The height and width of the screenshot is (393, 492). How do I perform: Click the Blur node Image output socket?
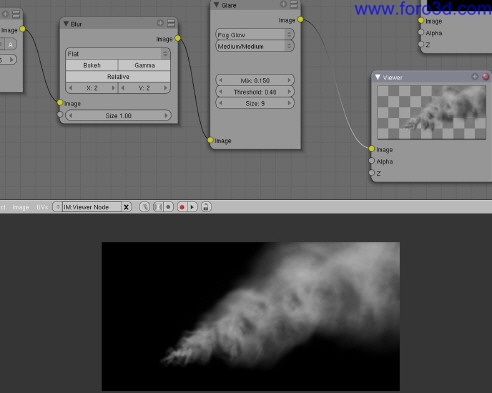(x=178, y=38)
